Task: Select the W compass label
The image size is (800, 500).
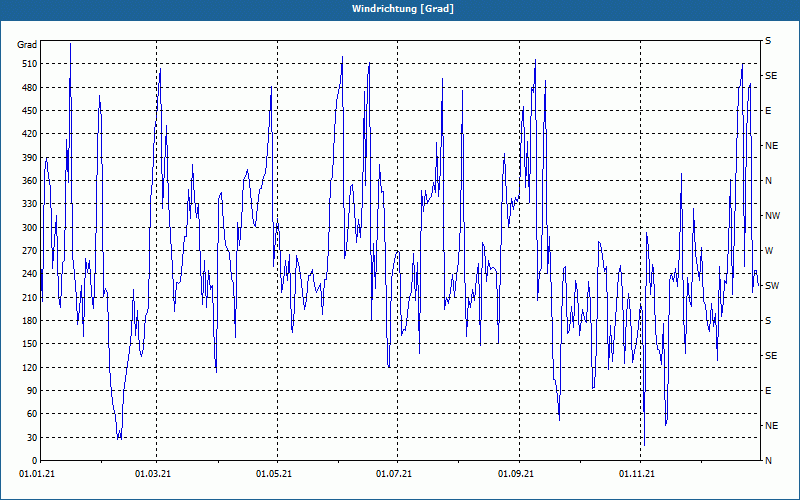Action: (x=769, y=251)
